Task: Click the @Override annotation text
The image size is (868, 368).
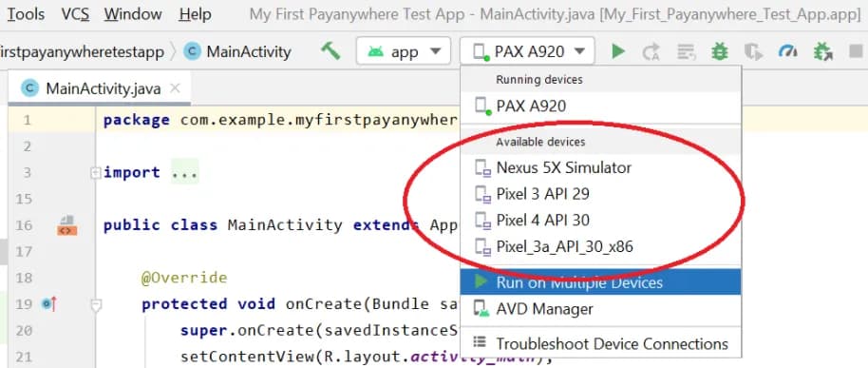Action: (184, 277)
